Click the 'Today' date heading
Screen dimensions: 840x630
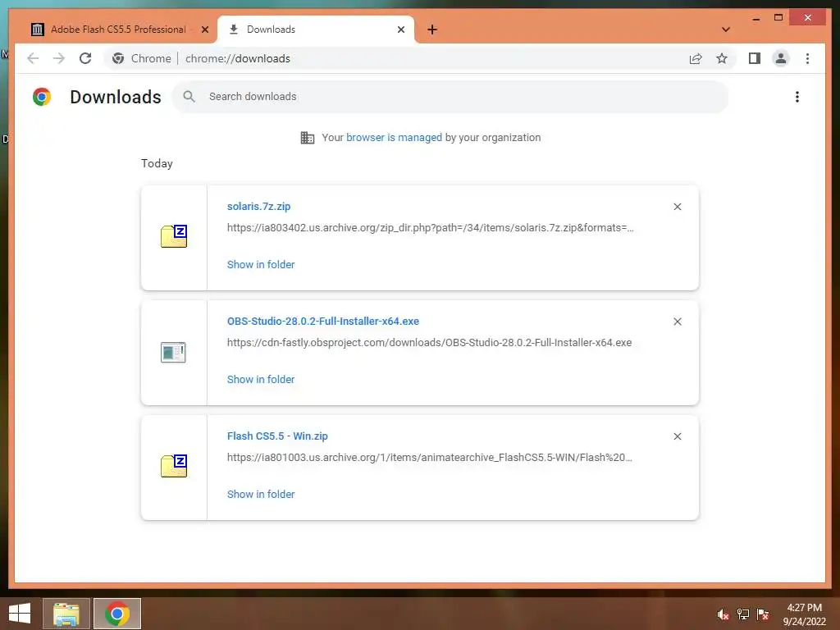(157, 163)
